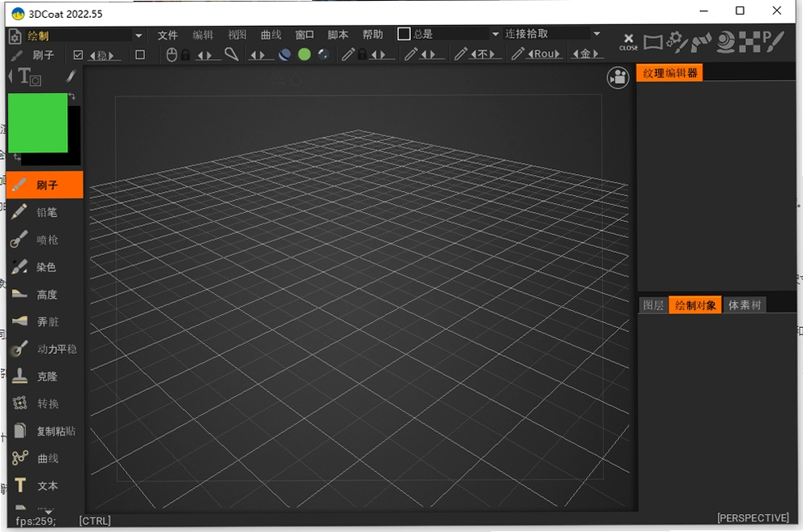Image resolution: width=803 pixels, height=532 pixels.
Task: Click the gears with brush icon
Action: pyautogui.click(x=677, y=42)
